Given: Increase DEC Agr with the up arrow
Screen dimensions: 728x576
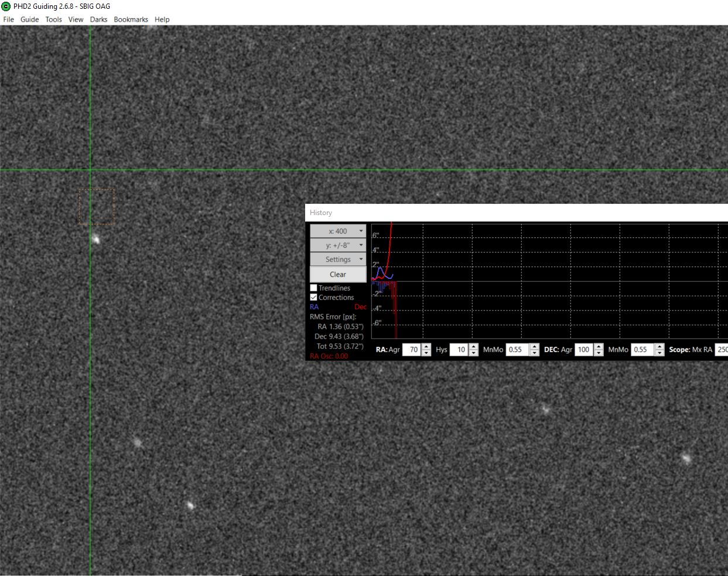Looking at the screenshot, I should click(x=599, y=346).
